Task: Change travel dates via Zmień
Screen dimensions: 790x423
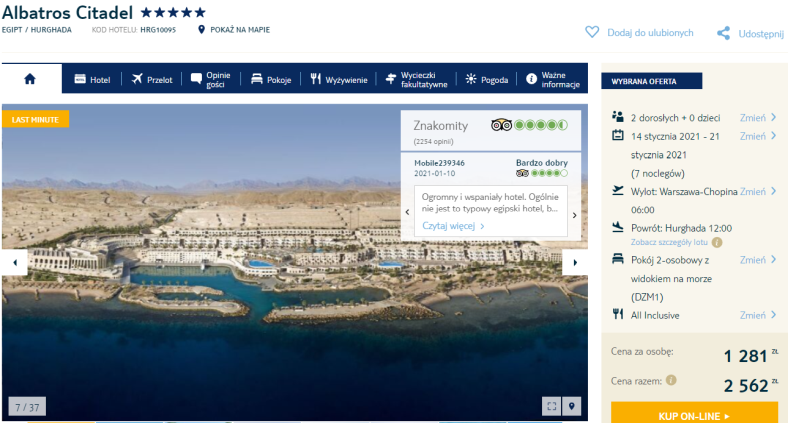Action: pyautogui.click(x=758, y=136)
